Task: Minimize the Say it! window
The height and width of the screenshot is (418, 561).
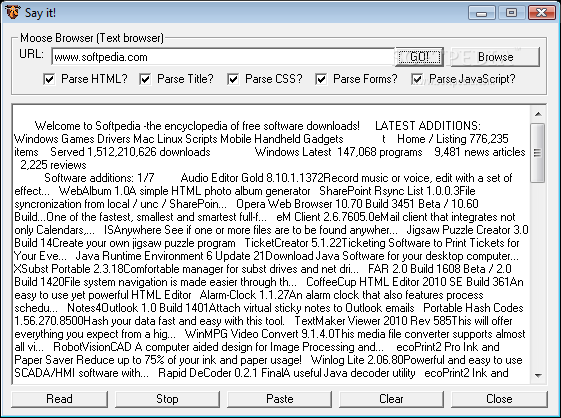Action: (482, 13)
